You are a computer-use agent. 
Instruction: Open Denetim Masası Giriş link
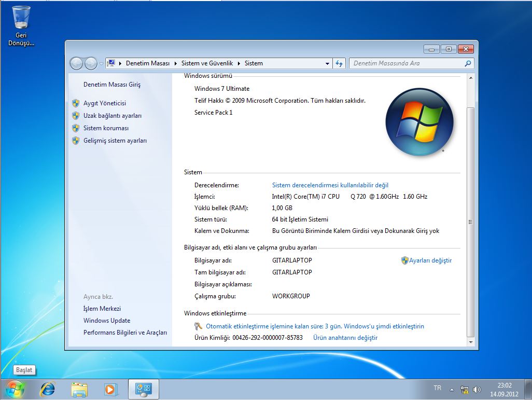111,85
